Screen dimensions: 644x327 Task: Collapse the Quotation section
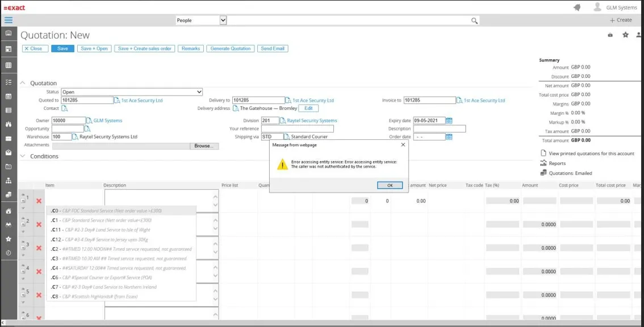(23, 83)
